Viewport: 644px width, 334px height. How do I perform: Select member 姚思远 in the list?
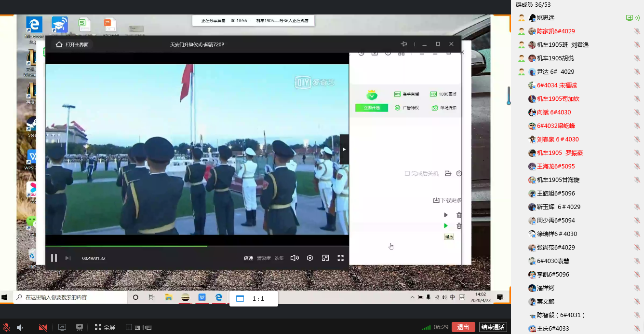577,18
